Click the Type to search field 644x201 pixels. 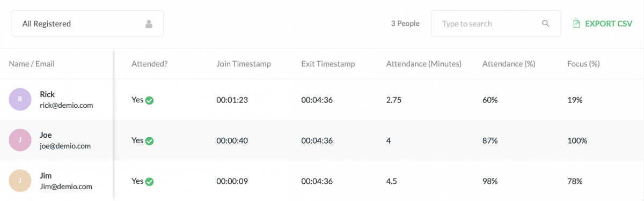(x=496, y=24)
